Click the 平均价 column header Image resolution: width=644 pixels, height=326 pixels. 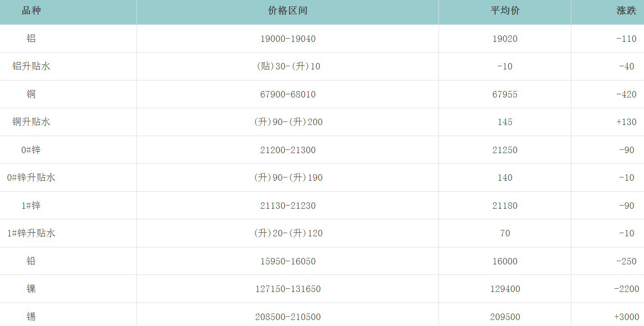(x=505, y=11)
